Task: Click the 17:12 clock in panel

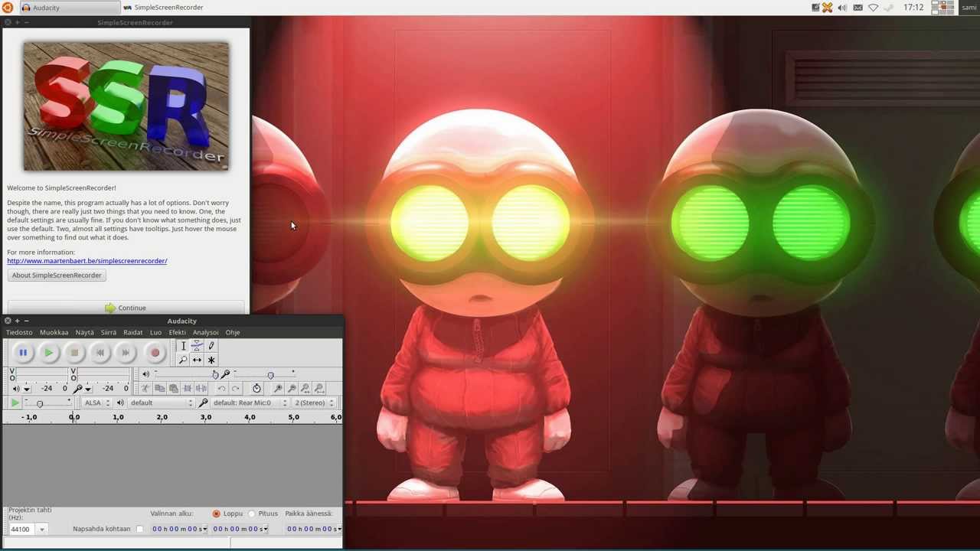Action: pyautogui.click(x=913, y=8)
